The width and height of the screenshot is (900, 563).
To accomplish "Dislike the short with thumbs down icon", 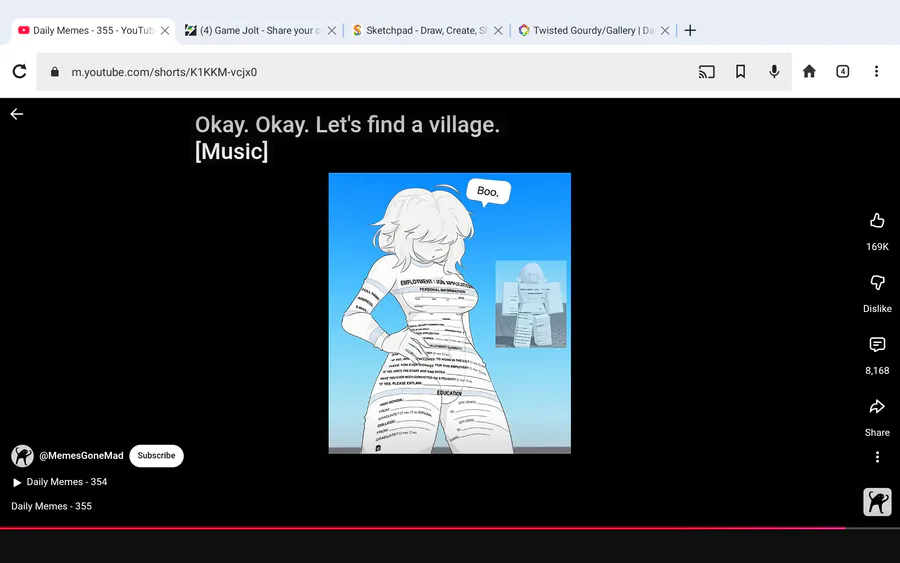I will point(877,282).
